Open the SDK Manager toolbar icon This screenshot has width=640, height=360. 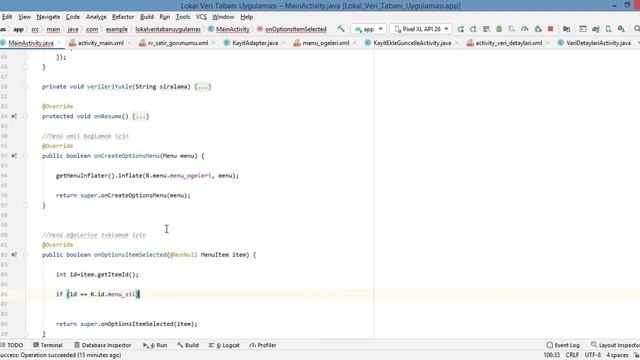click(621, 29)
